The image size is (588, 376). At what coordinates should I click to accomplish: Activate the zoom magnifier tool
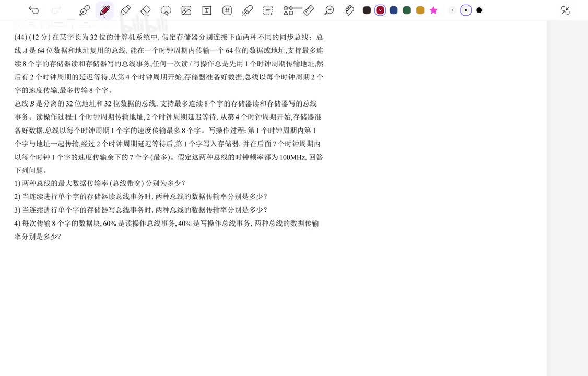(x=329, y=10)
